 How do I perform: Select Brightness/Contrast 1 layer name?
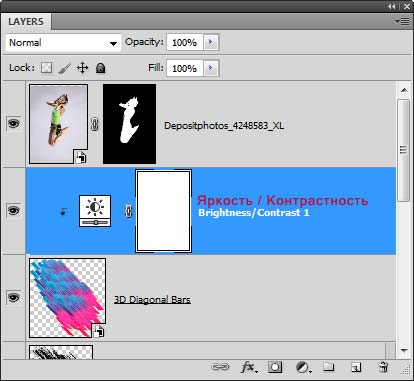click(x=254, y=213)
